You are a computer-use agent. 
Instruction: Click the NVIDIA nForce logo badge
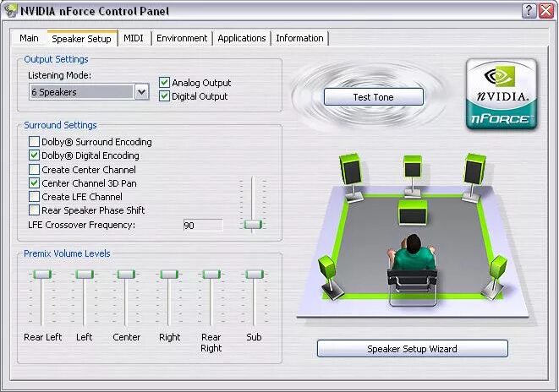501,94
